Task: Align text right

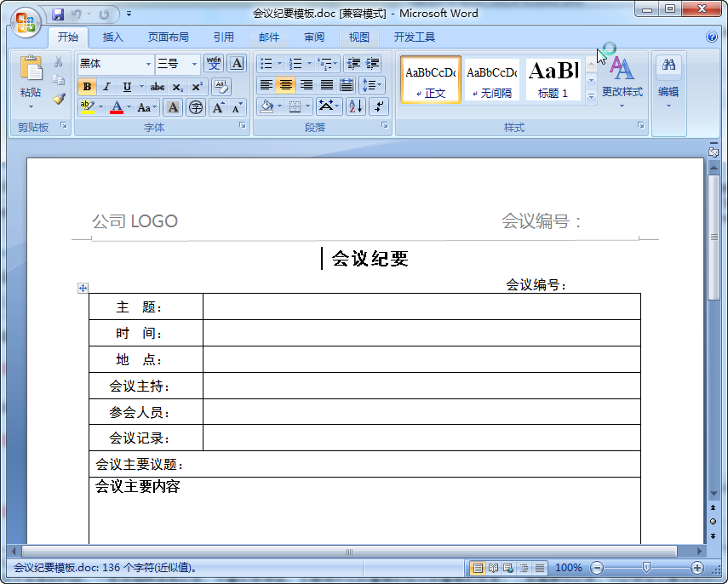Action: [x=306, y=85]
